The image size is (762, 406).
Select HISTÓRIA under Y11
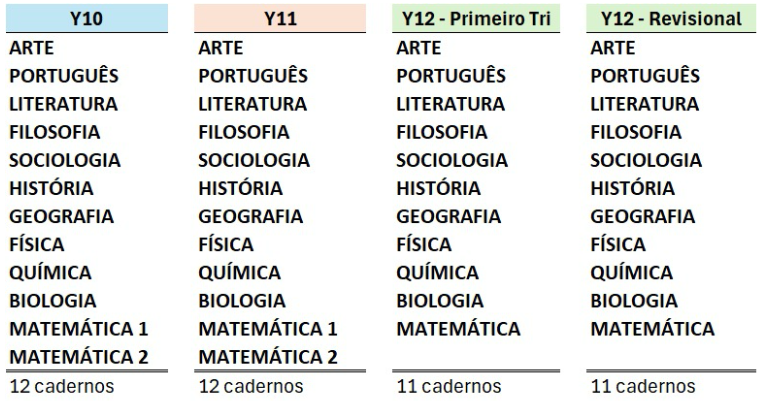240,188
